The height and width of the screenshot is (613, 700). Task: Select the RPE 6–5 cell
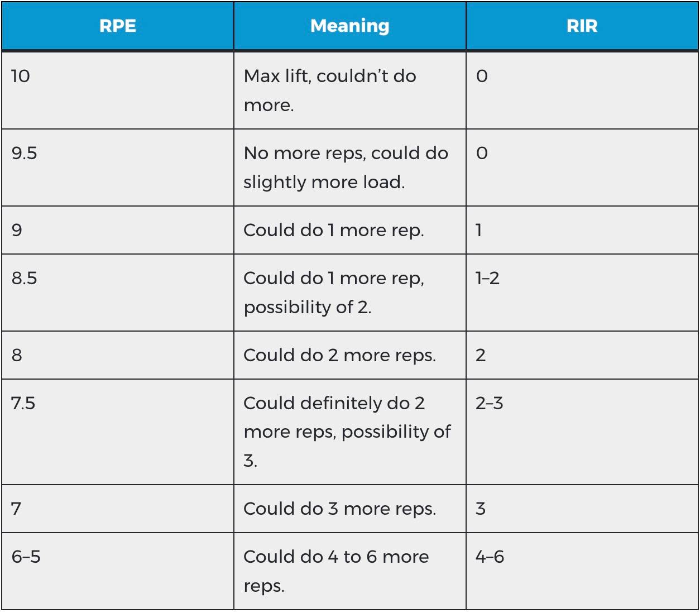26,557
